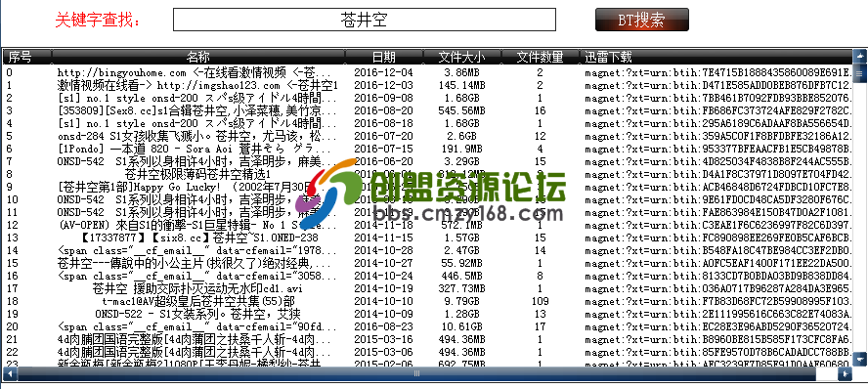Click the magnet link starting 359A5C0F1F8
Image resolution: width=868 pixels, height=389 pixels.
[717, 136]
